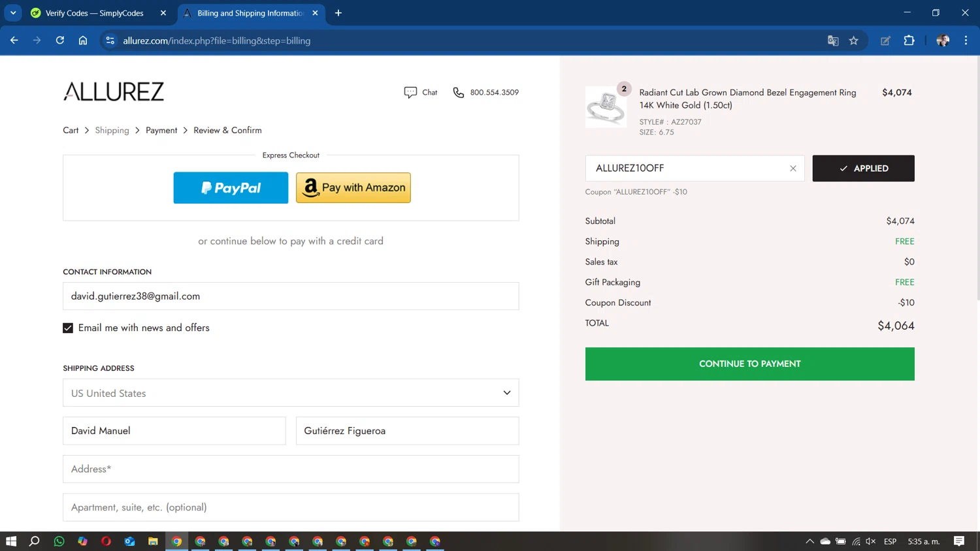The width and height of the screenshot is (980, 551).
Task: Click the Coupon "ALLUREZ10OFF" -$10 note
Action: [x=636, y=192]
